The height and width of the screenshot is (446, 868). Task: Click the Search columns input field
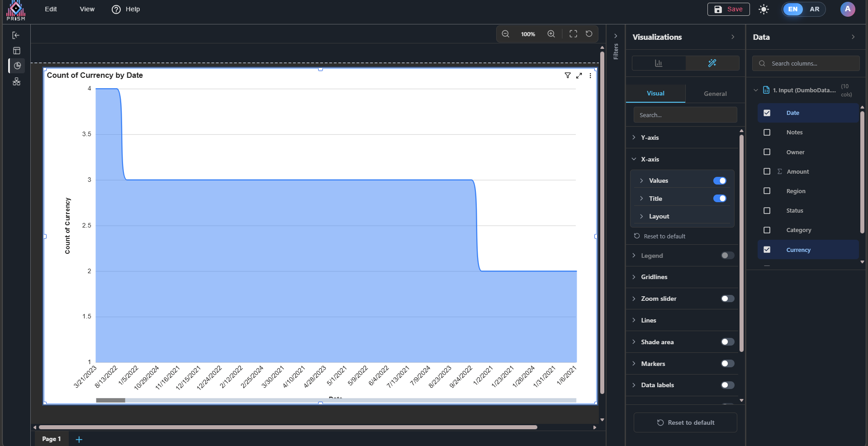(x=810, y=64)
